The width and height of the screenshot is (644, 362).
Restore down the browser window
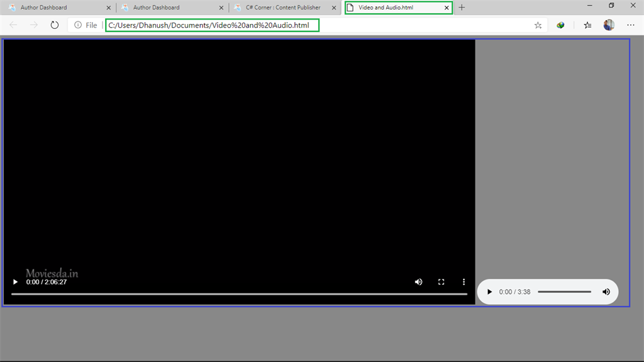click(x=611, y=5)
